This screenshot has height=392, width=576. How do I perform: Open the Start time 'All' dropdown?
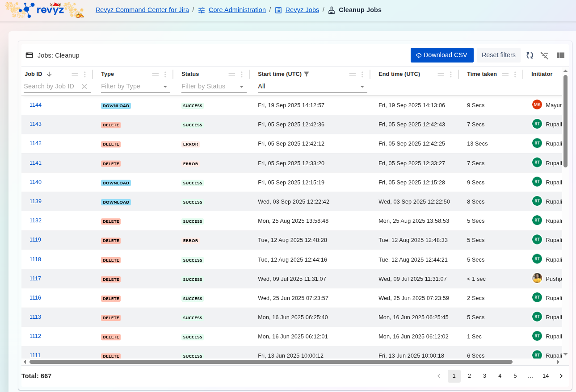(362, 87)
